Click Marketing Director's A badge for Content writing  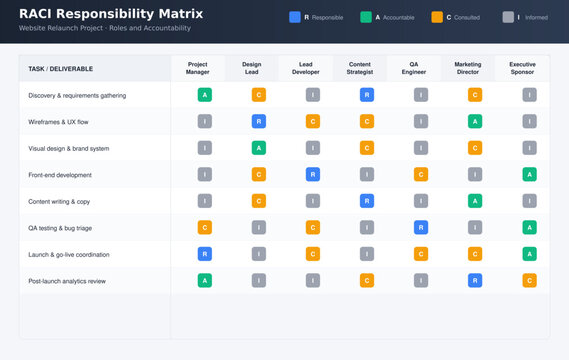475,201
